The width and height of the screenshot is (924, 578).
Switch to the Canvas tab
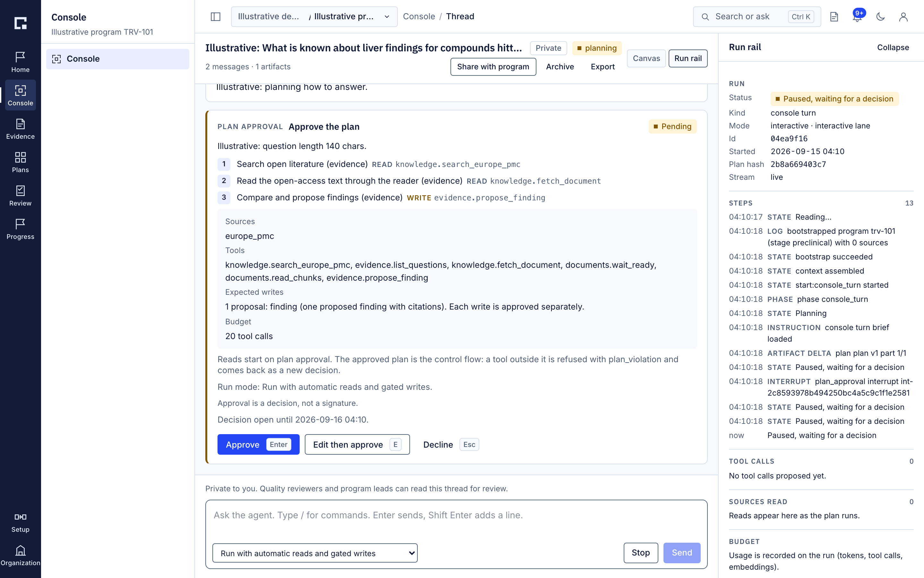(x=646, y=58)
